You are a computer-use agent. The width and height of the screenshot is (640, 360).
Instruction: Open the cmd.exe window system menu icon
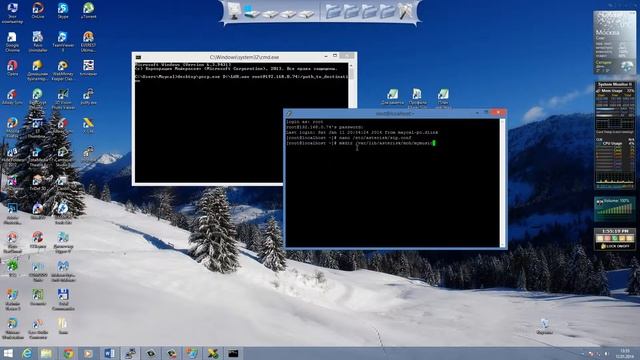point(138,57)
